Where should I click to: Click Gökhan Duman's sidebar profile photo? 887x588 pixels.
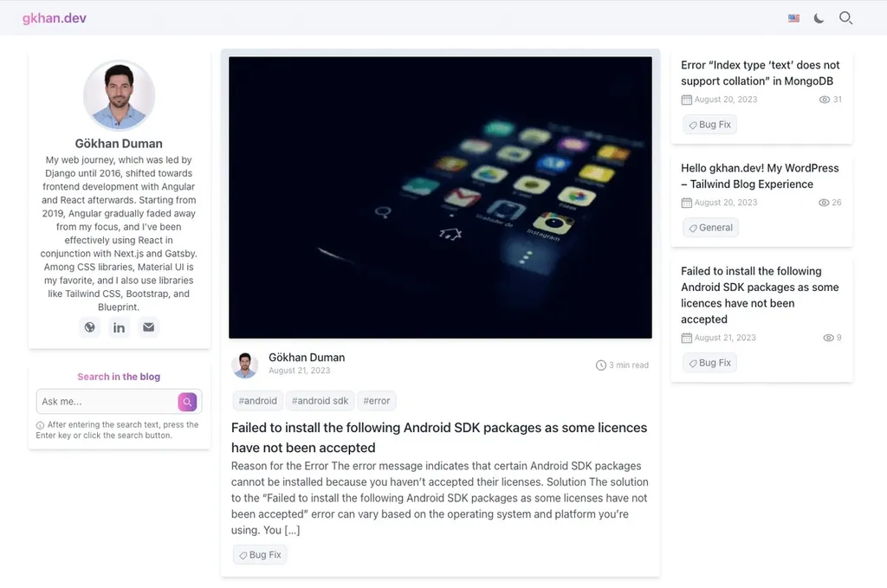pos(119,95)
